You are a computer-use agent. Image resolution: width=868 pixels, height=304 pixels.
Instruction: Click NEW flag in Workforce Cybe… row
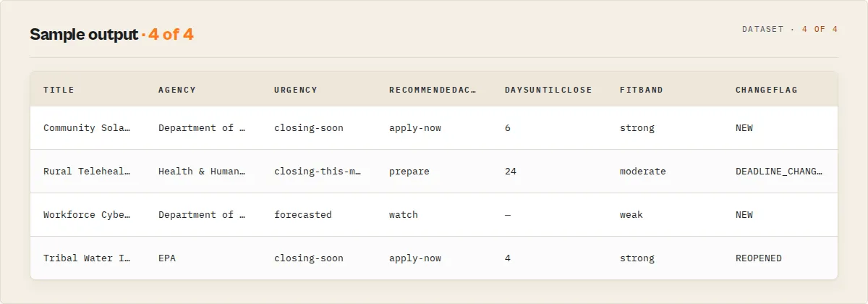click(x=744, y=215)
